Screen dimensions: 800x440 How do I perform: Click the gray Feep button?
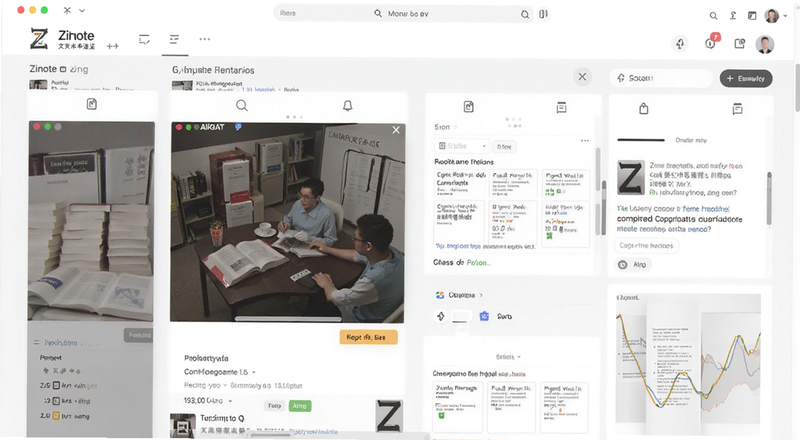[274, 406]
